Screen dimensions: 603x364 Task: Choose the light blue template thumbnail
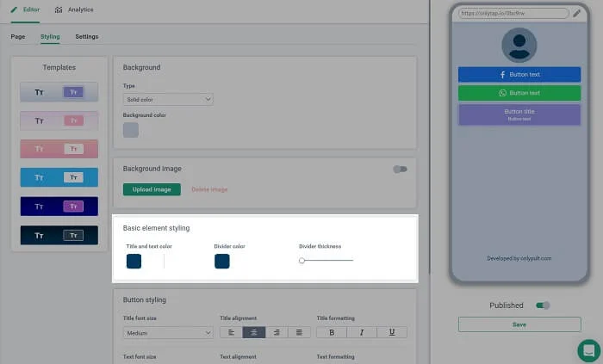point(59,177)
